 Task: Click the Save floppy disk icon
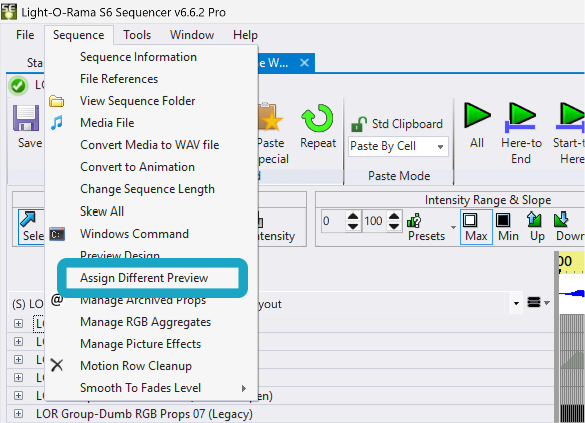coord(26,118)
